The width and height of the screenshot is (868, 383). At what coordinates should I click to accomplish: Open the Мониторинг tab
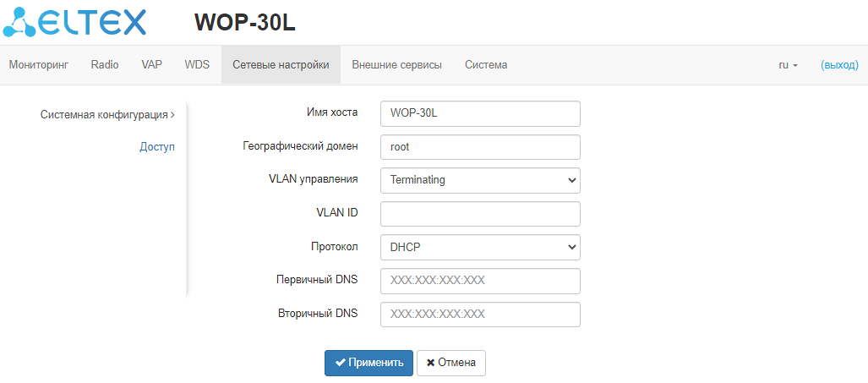(38, 64)
